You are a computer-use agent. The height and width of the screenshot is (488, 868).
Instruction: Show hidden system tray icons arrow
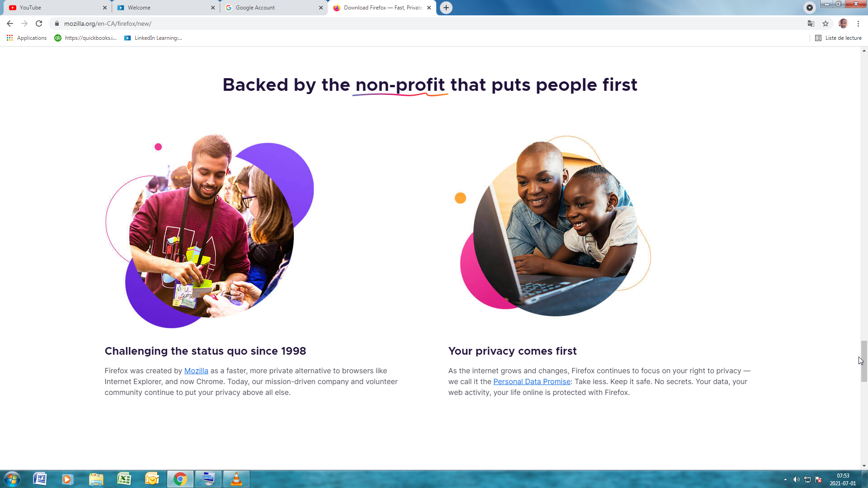pyautogui.click(x=785, y=479)
